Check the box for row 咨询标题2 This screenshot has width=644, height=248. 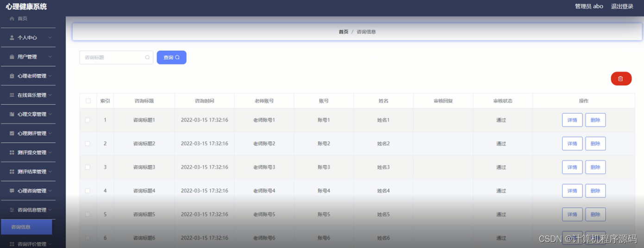click(88, 144)
